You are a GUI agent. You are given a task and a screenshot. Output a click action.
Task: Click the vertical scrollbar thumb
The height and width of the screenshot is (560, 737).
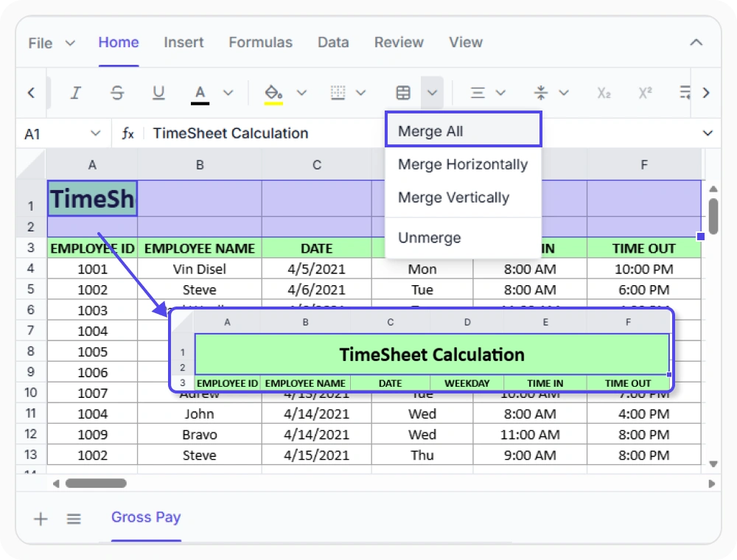tap(713, 216)
